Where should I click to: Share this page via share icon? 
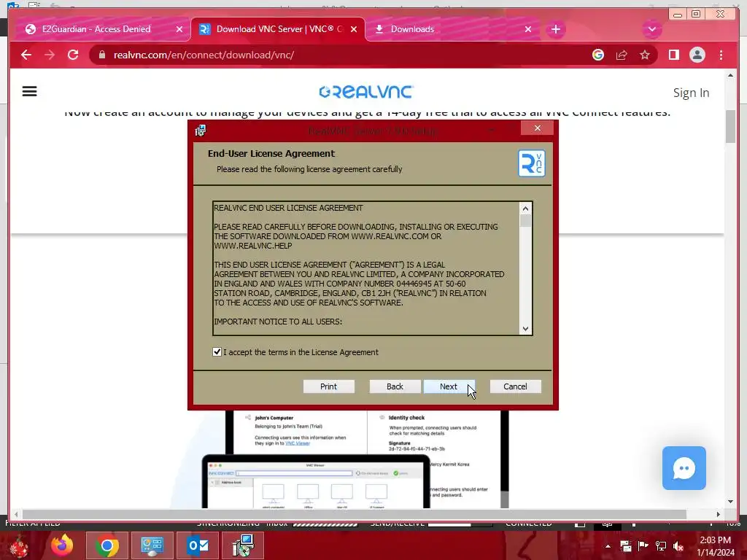click(x=622, y=55)
